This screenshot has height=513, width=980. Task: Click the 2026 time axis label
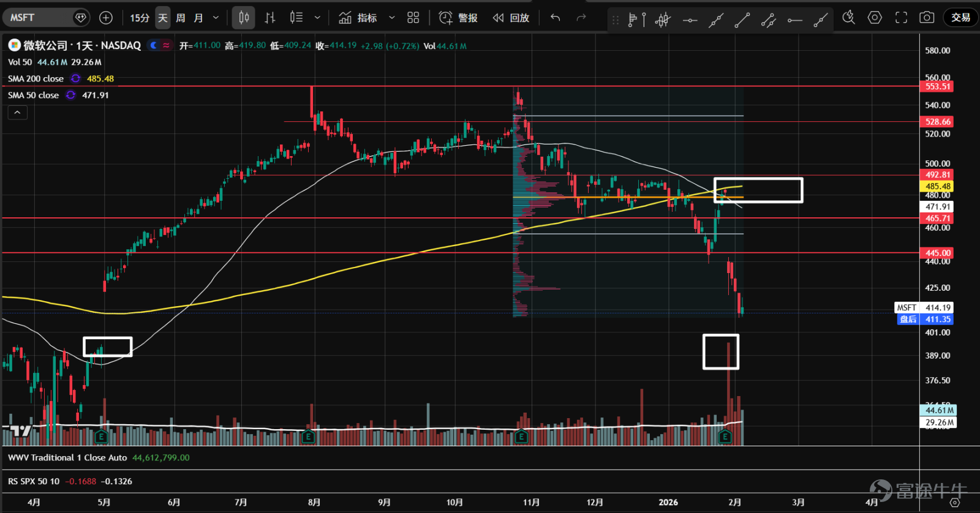pos(668,502)
